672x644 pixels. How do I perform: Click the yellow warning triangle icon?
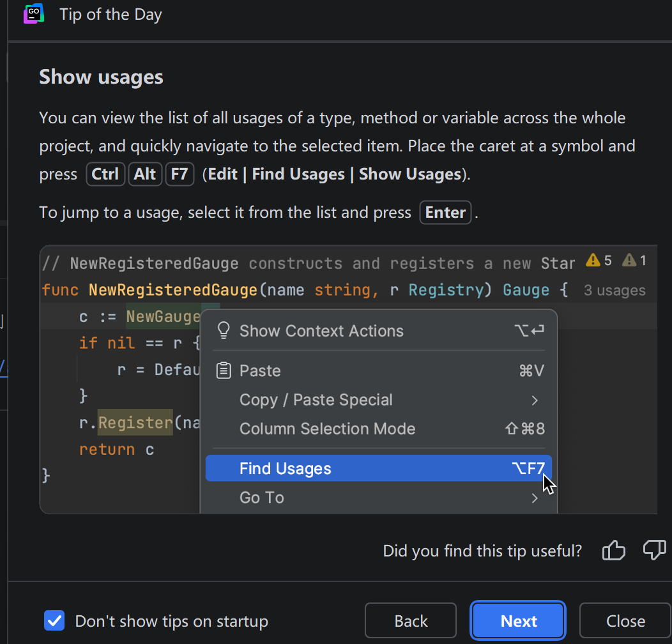[593, 260]
